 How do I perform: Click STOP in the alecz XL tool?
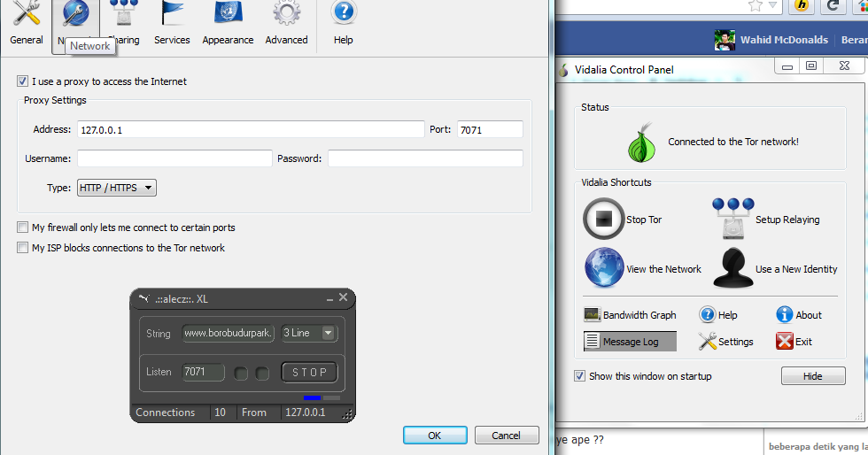pyautogui.click(x=309, y=372)
